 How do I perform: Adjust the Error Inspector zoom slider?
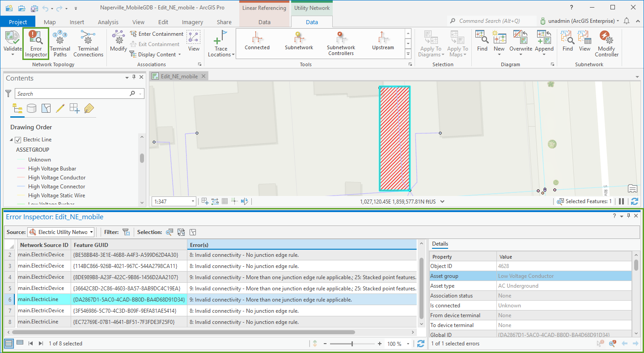(352, 344)
